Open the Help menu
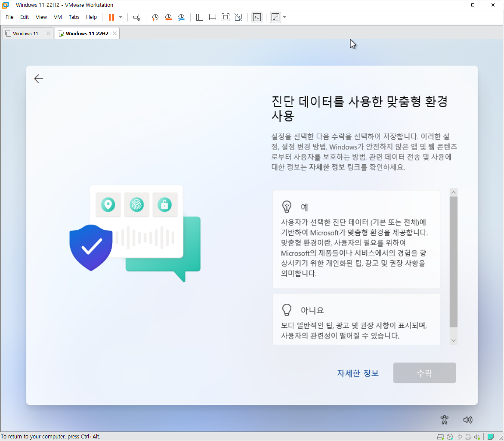The width and height of the screenshot is (504, 441). coord(91,17)
